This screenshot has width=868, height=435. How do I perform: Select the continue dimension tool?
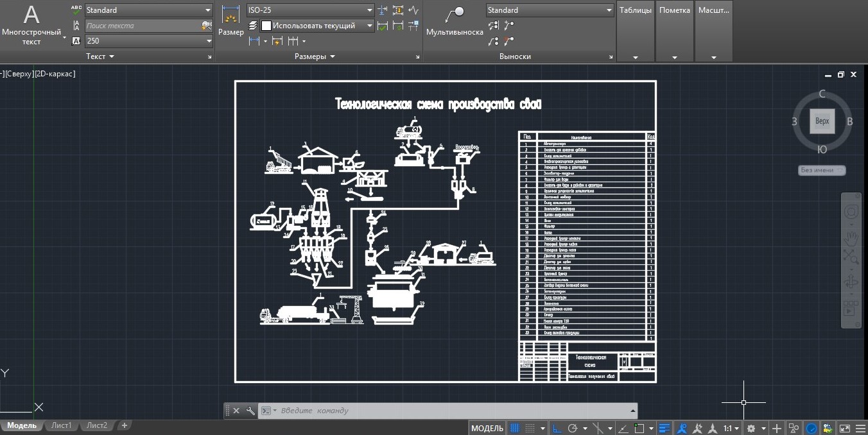point(293,41)
